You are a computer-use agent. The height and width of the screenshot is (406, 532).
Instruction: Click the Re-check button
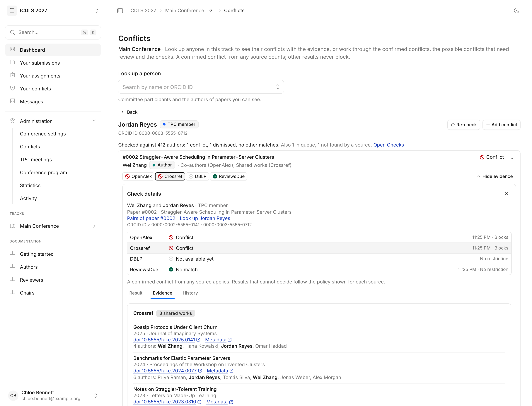[x=463, y=125]
